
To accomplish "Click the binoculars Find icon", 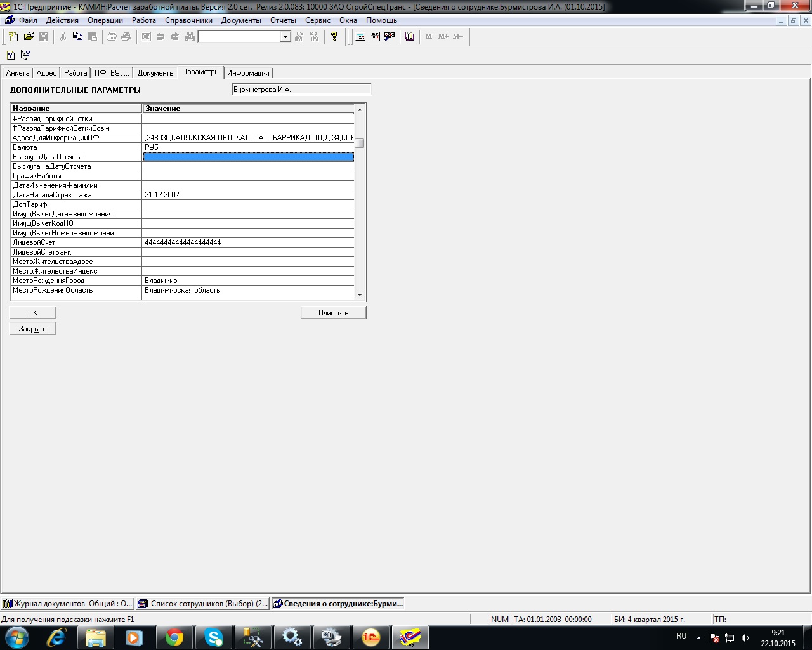I will pyautogui.click(x=190, y=37).
